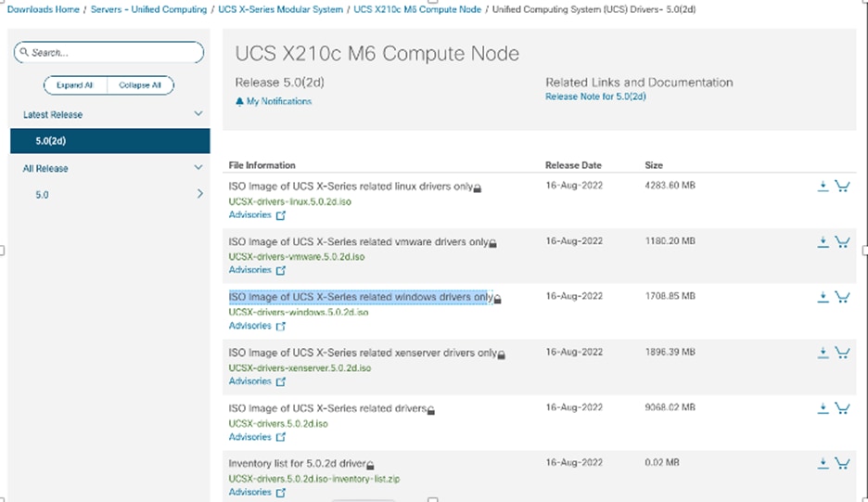Screen dimensions: 868x502
Task: Click lock icon on windows drivers row
Action: click(497, 299)
